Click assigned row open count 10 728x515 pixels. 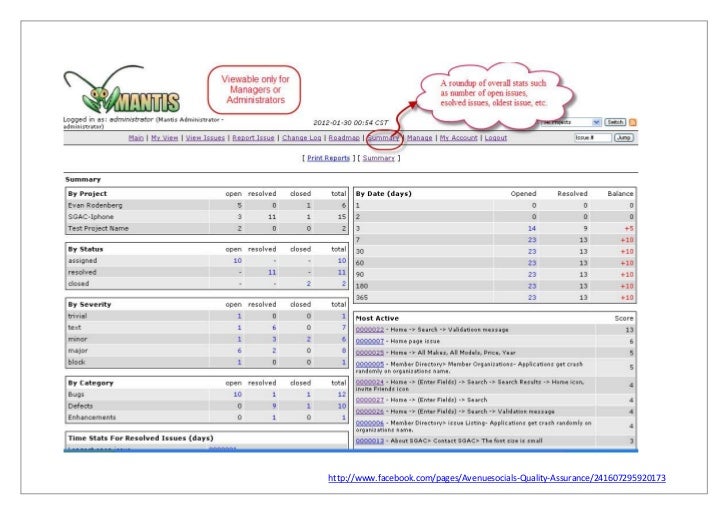(238, 261)
